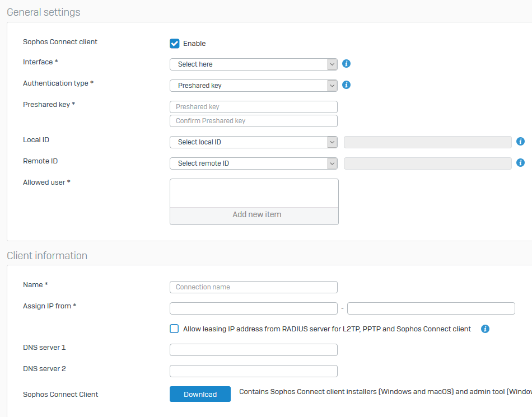Click the 'Allowed user *' label
Viewport: 532px width, 417px height.
coord(46,182)
